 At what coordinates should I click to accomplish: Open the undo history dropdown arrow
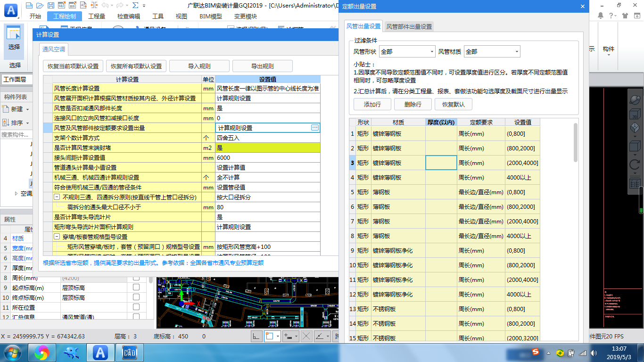[x=111, y=6]
